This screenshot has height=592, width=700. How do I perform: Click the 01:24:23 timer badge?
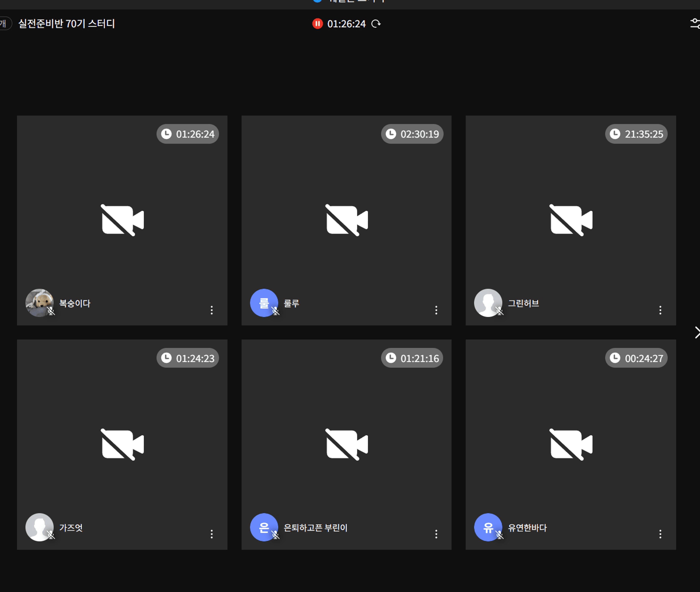point(188,358)
